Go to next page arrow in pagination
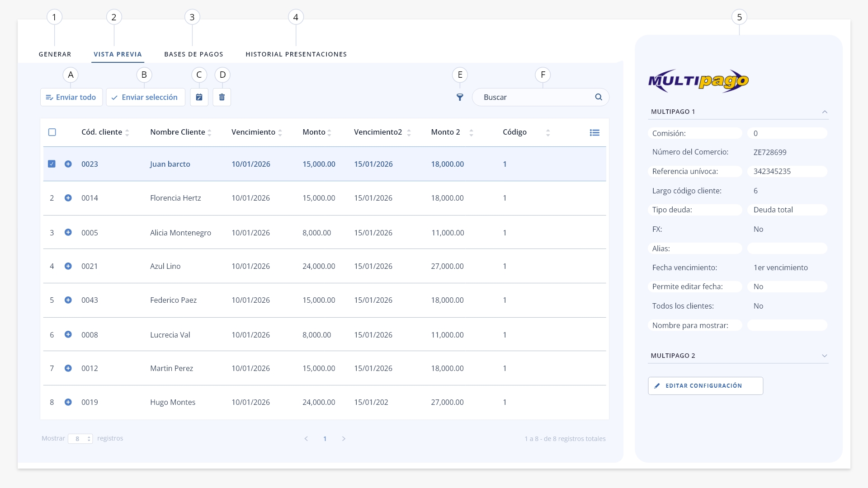The height and width of the screenshot is (488, 868). coord(344,439)
